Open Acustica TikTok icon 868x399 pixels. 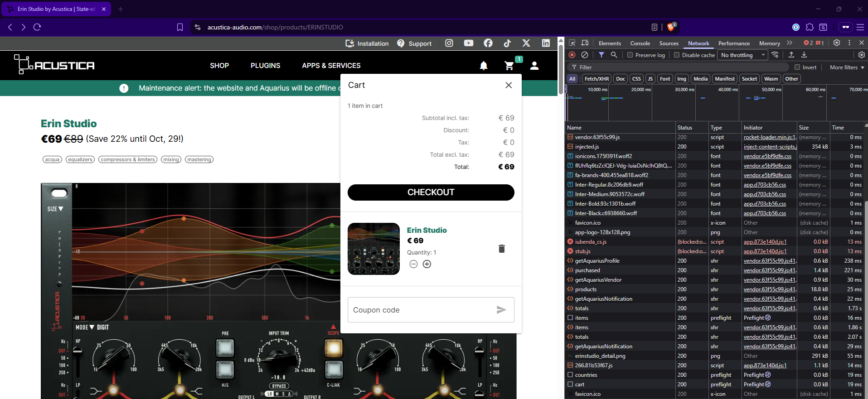[x=507, y=43]
